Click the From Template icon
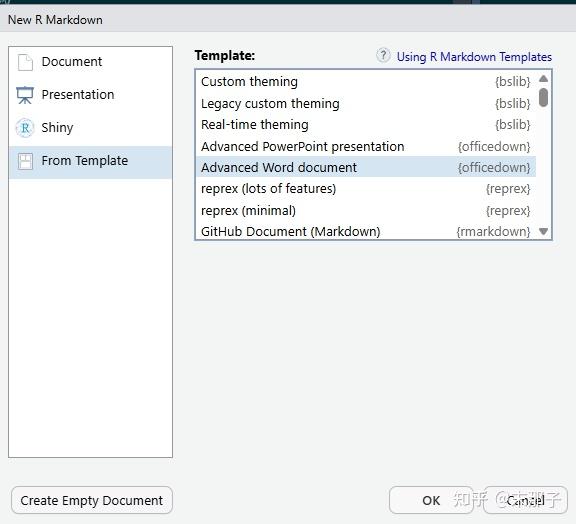The image size is (576, 524). (25, 161)
